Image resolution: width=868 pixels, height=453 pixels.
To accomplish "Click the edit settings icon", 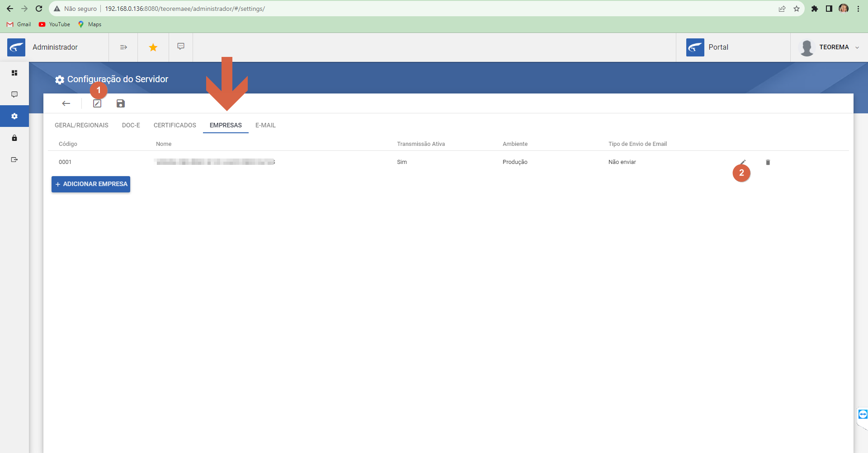I will [x=97, y=103].
